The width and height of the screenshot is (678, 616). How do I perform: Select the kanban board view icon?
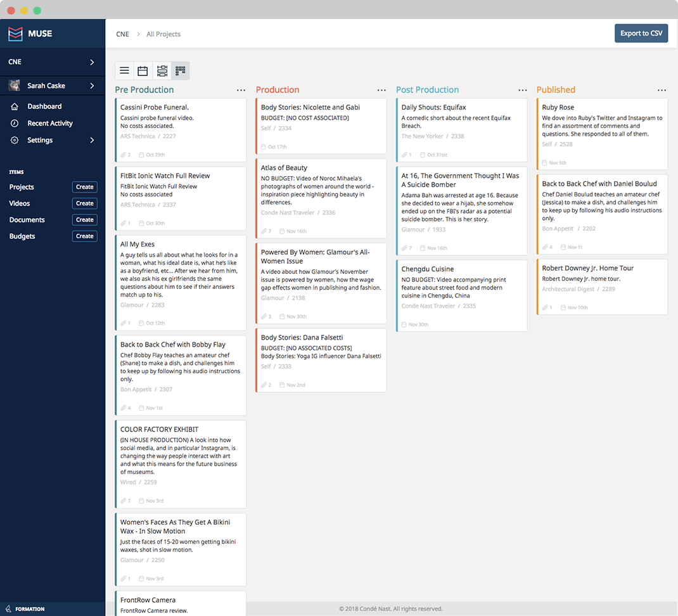coord(181,70)
